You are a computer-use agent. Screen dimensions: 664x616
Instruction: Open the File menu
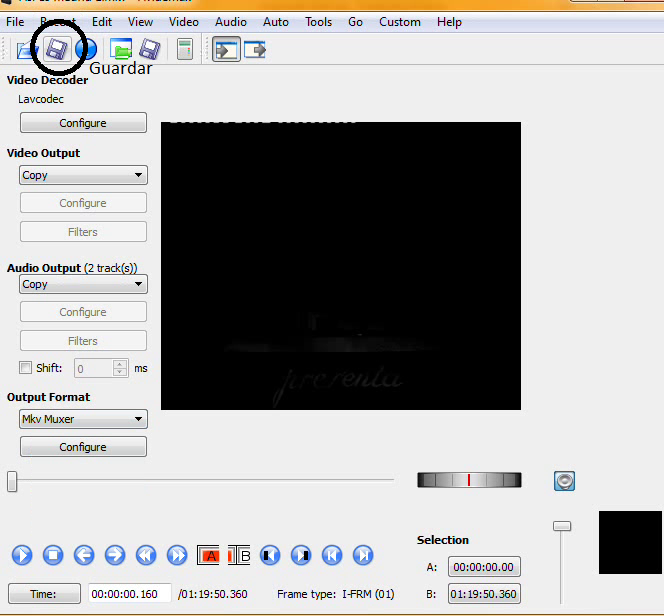click(x=15, y=22)
